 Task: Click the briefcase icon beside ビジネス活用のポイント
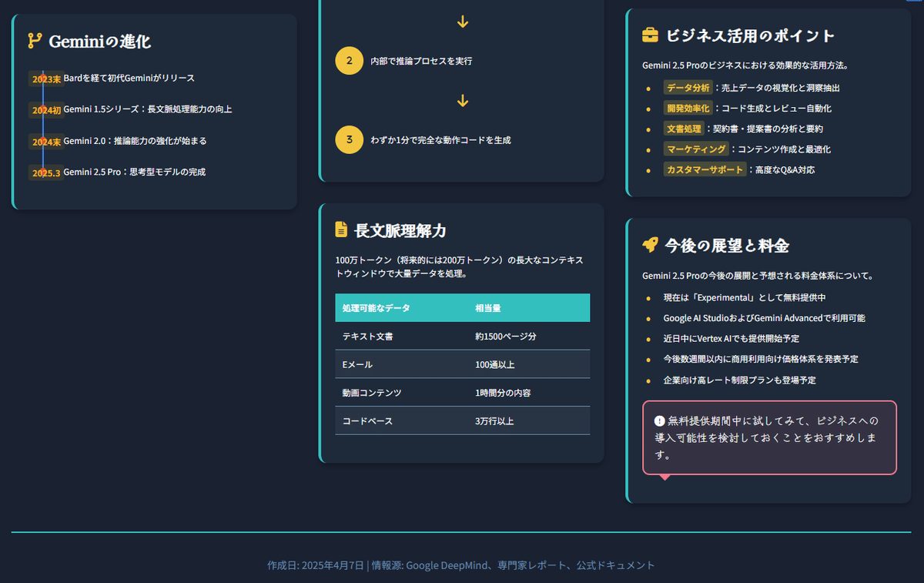pyautogui.click(x=650, y=35)
